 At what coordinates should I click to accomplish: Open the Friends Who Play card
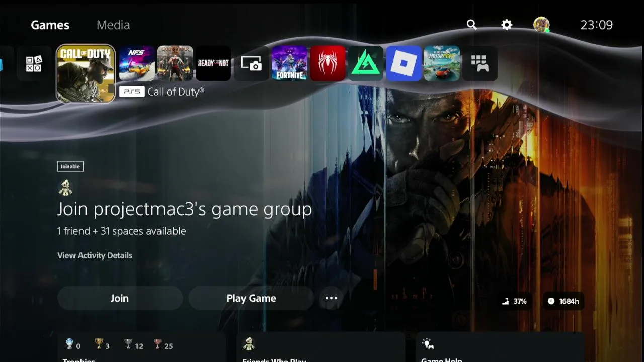click(320, 347)
